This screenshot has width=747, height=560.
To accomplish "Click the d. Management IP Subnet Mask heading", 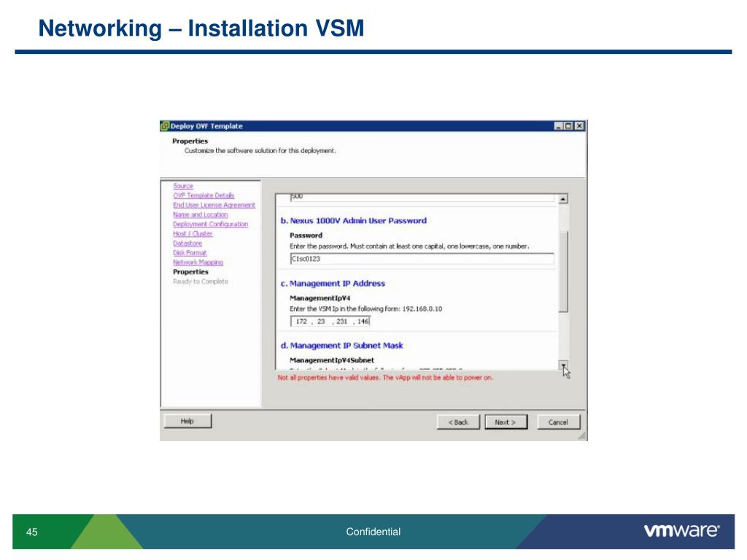I will coord(341,346).
